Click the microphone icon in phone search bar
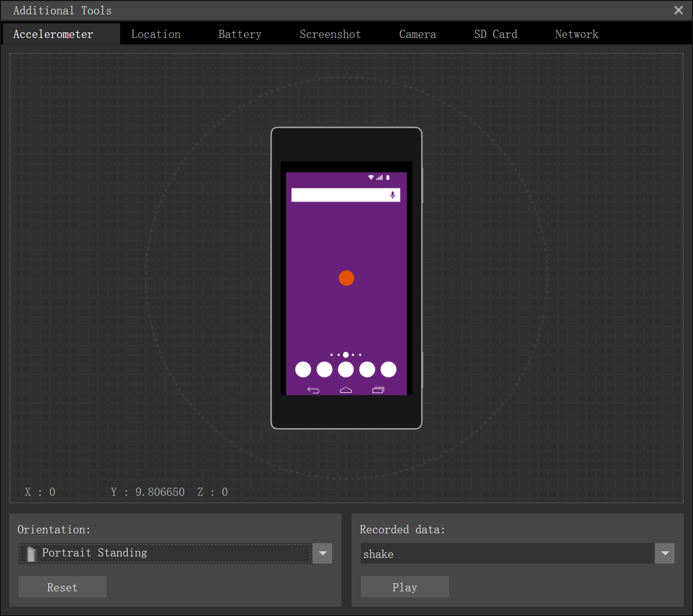Screen dimensions: 693x616 [x=393, y=195]
